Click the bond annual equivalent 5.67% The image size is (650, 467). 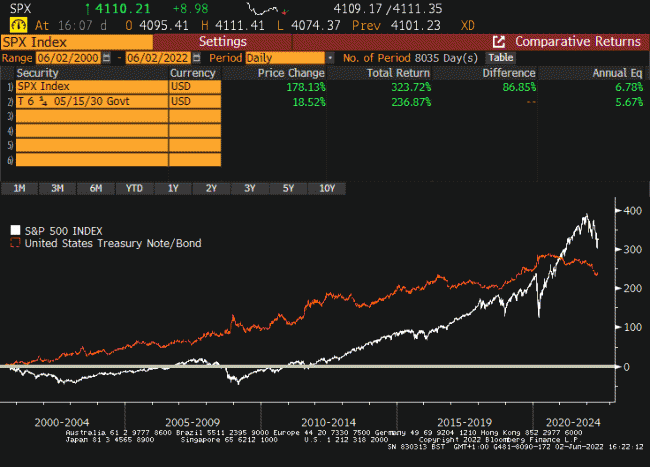click(x=629, y=102)
